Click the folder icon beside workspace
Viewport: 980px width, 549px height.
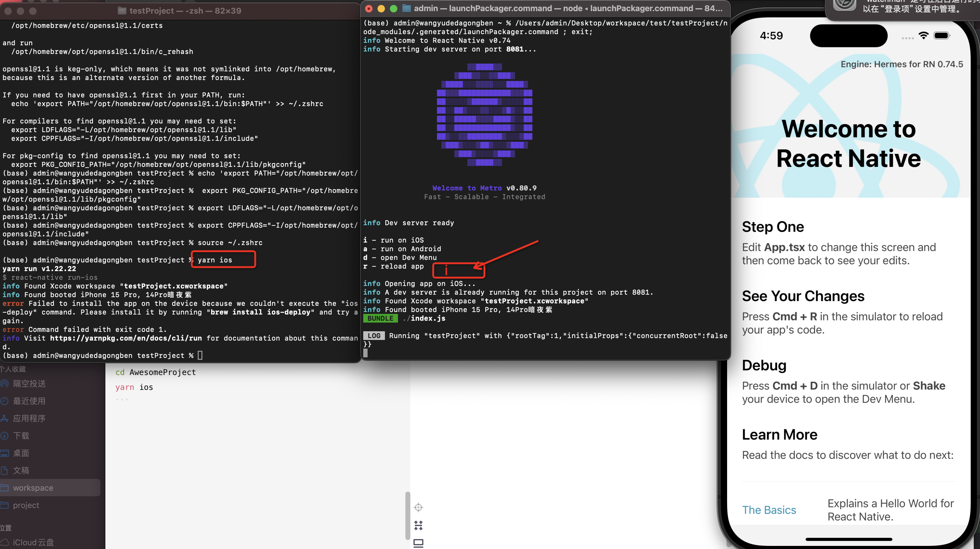pyautogui.click(x=4, y=488)
